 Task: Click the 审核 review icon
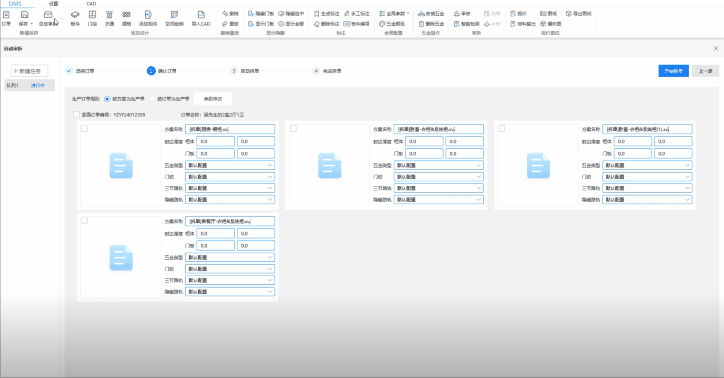tap(462, 14)
